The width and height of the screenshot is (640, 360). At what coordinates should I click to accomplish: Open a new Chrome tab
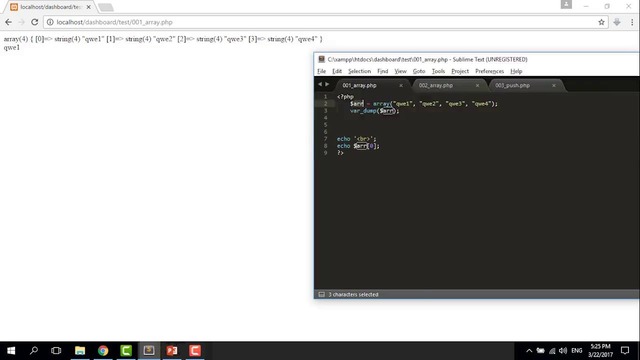pos(106,7)
